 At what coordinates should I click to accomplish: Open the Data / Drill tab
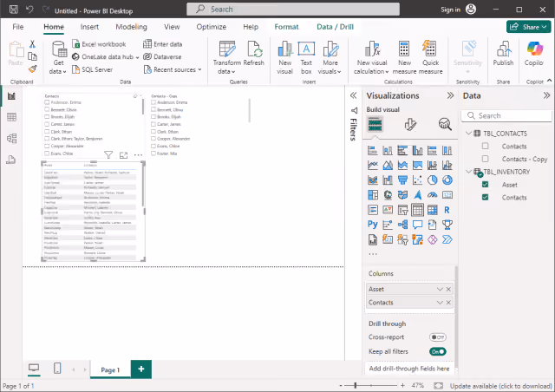pyautogui.click(x=335, y=27)
